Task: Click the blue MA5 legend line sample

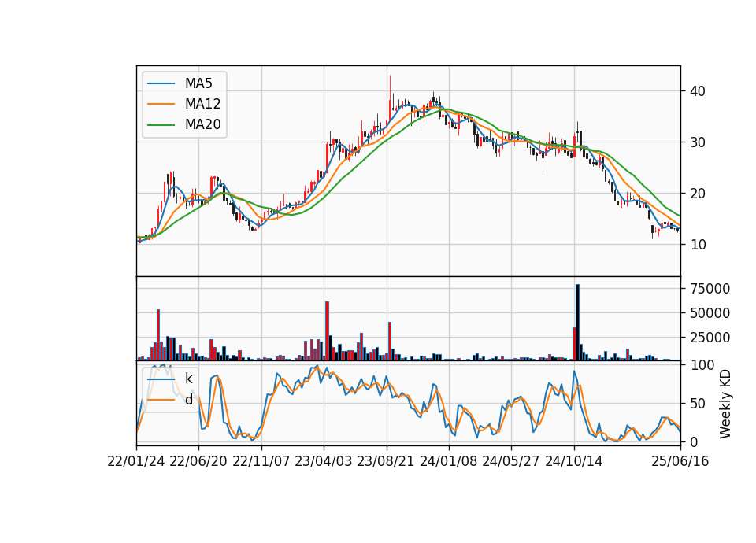Action: click(x=161, y=83)
